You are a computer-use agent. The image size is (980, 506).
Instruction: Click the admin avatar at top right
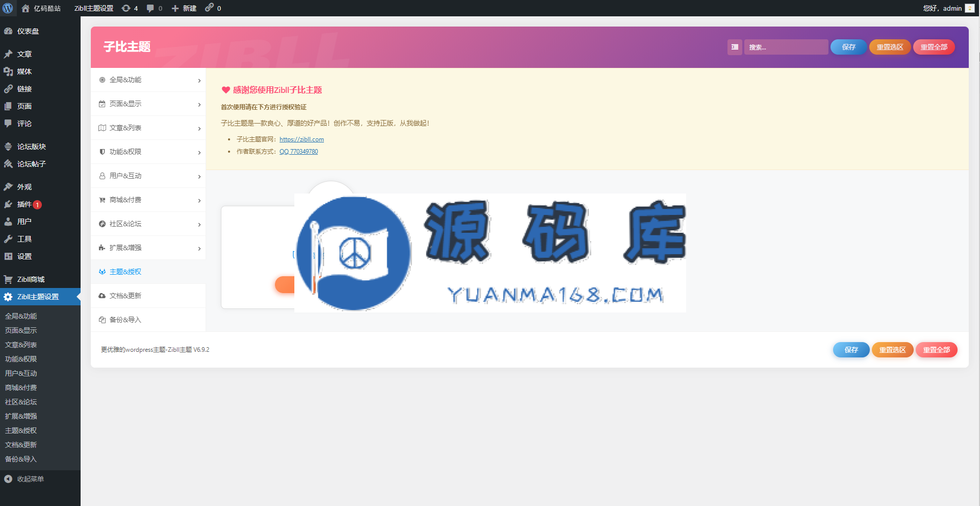(970, 8)
